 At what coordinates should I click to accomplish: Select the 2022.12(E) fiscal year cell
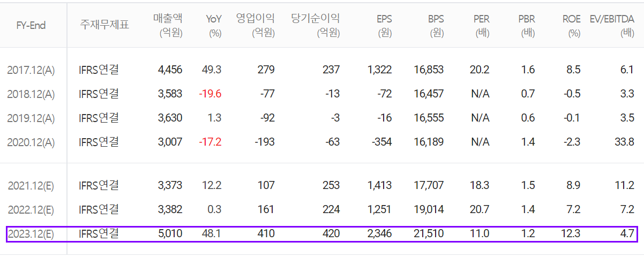click(31, 209)
